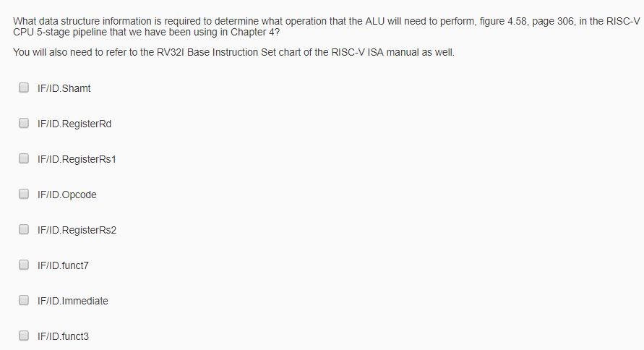This screenshot has width=644, height=350.
Task: Click the IF/ID.funct7 label text
Action: (x=63, y=265)
